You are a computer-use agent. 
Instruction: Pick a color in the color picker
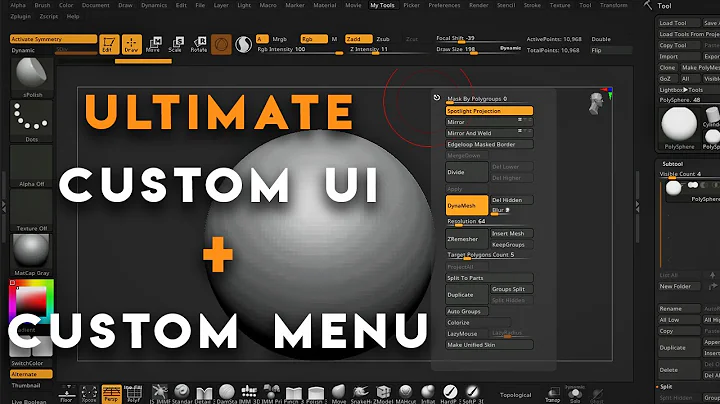tap(31, 301)
